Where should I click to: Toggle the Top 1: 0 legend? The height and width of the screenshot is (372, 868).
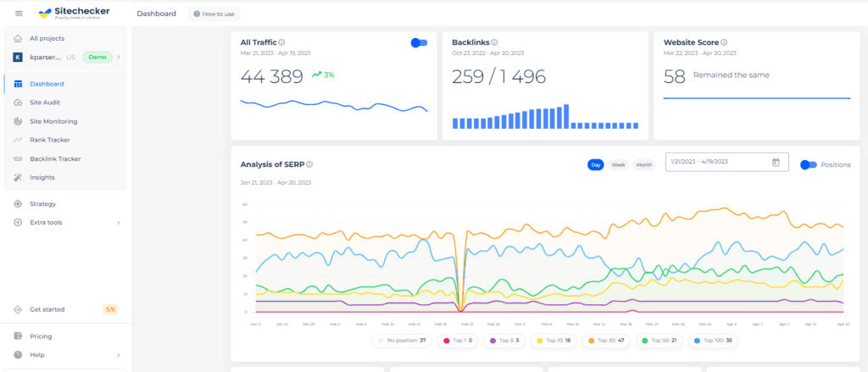pos(458,341)
